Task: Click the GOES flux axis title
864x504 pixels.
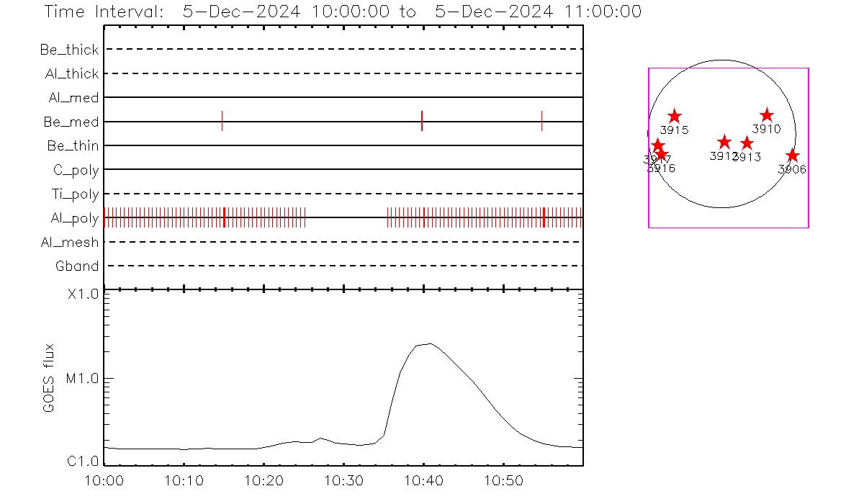Action: coord(49,378)
